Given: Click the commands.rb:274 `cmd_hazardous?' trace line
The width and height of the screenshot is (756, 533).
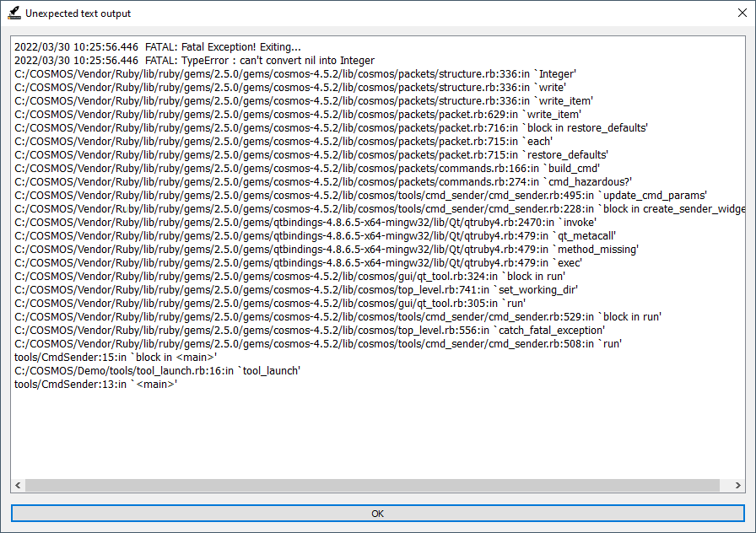Looking at the screenshot, I should point(323,181).
